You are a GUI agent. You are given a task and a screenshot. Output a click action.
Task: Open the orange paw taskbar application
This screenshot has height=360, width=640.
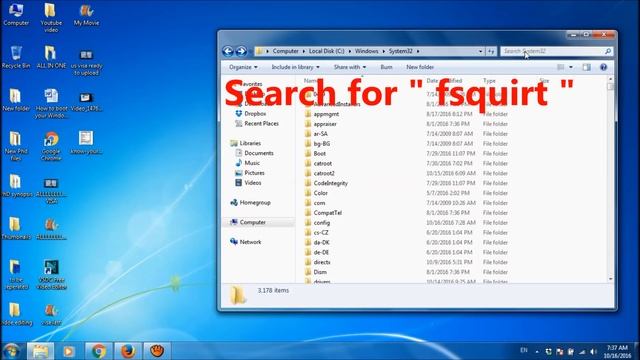pyautogui.click(x=157, y=351)
